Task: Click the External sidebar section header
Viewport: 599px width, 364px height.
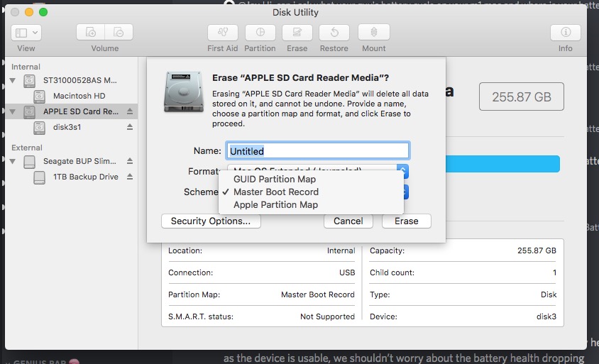Action: point(27,148)
